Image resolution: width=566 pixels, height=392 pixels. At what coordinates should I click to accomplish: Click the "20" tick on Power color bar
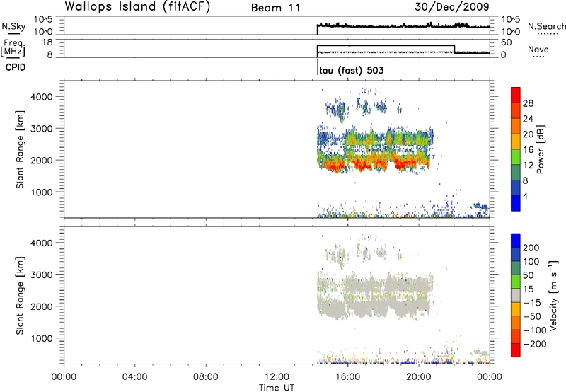coord(528,134)
